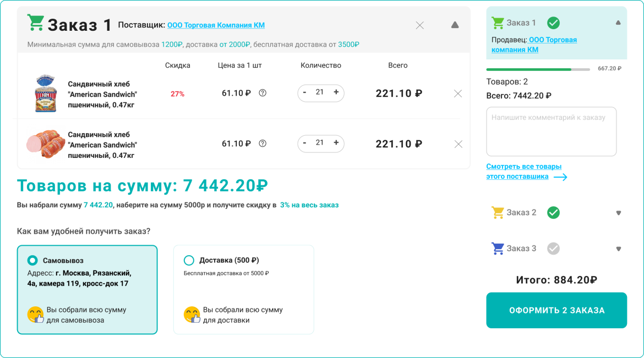The width and height of the screenshot is (644, 358).
Task: Select the Самовывоз pickup option
Action: click(33, 260)
